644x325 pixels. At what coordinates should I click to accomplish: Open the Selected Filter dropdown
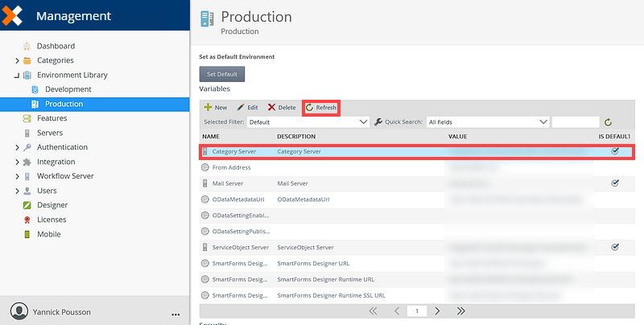tap(308, 122)
